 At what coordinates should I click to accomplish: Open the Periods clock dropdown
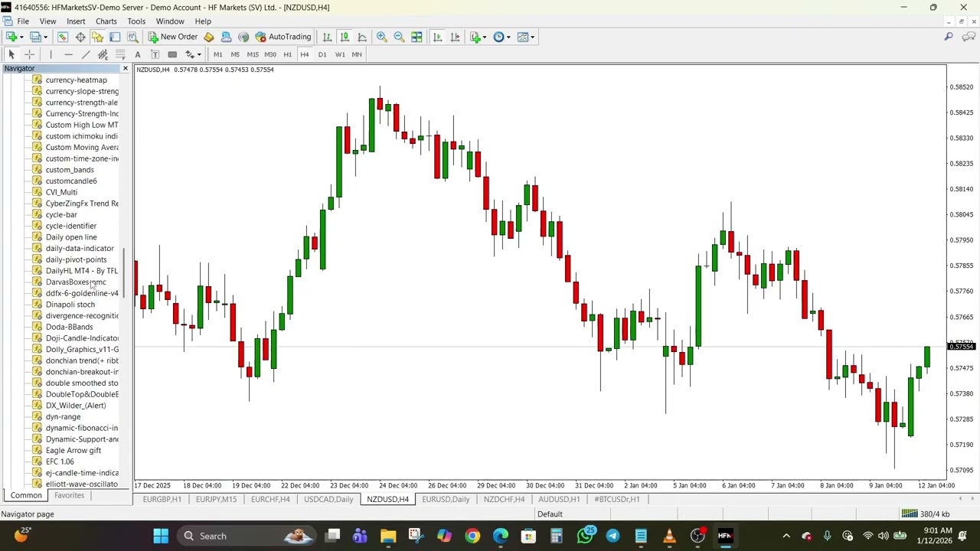[x=501, y=37]
